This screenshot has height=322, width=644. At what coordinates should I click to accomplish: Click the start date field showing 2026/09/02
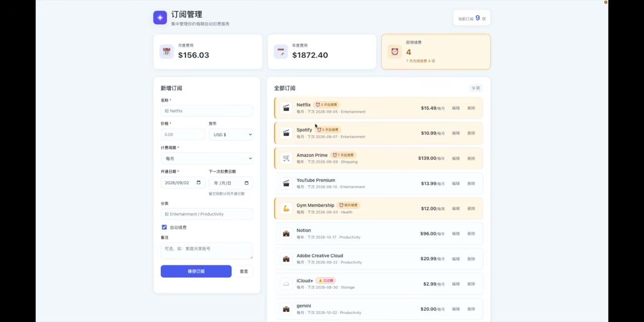click(x=183, y=183)
